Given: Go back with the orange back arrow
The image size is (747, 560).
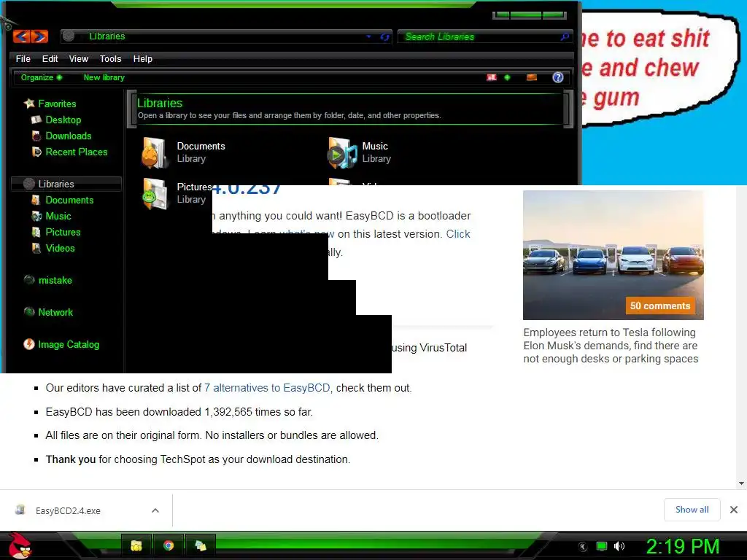Looking at the screenshot, I should click(x=21, y=36).
